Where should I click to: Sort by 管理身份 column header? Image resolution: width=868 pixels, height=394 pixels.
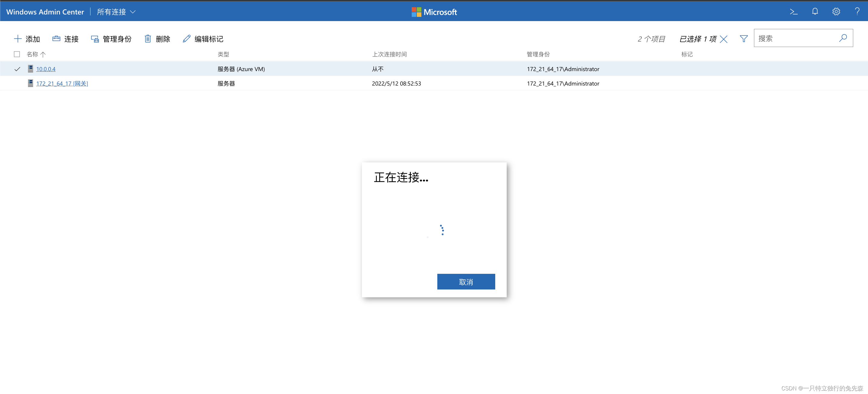[x=538, y=54]
